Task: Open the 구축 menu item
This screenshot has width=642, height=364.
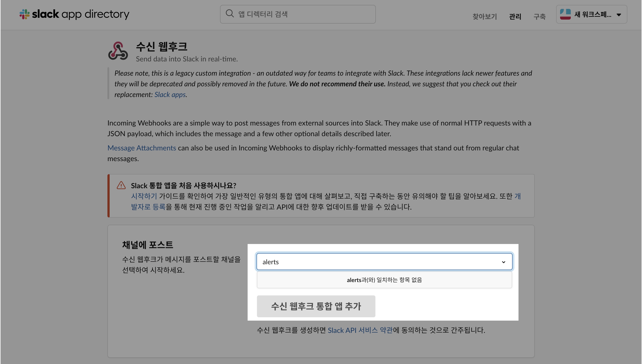Action: (x=539, y=16)
